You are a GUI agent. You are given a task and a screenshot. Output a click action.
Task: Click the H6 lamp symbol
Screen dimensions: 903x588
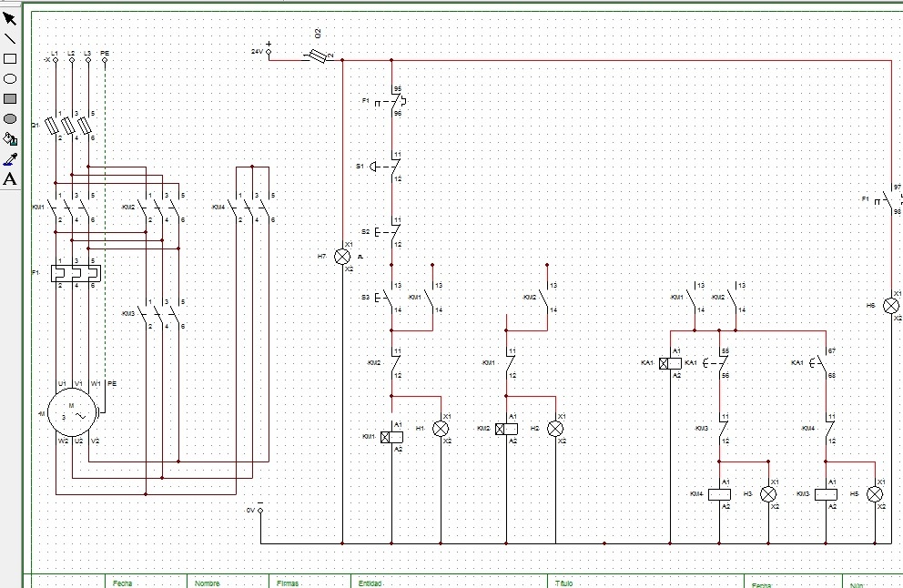pyautogui.click(x=891, y=306)
